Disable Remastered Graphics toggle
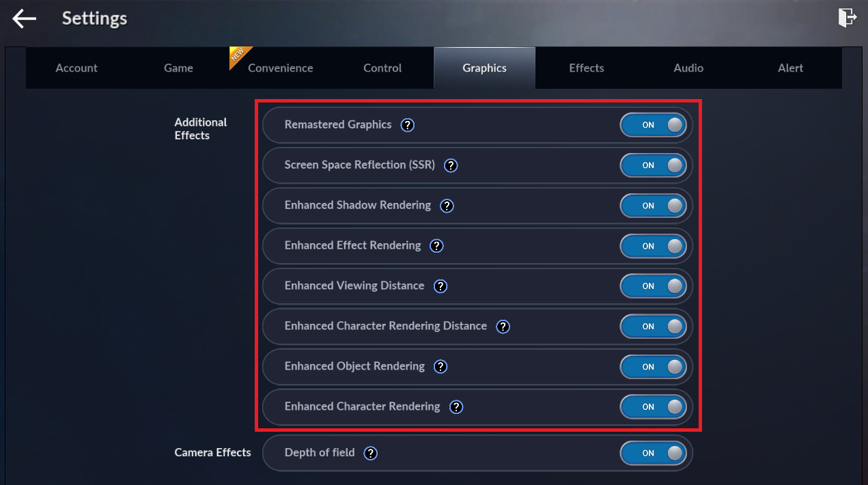The image size is (868, 485). (653, 125)
